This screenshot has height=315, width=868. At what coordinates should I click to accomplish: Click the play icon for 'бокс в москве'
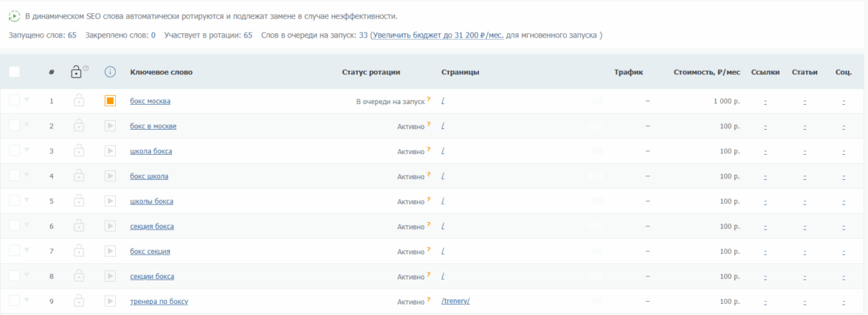tap(110, 126)
